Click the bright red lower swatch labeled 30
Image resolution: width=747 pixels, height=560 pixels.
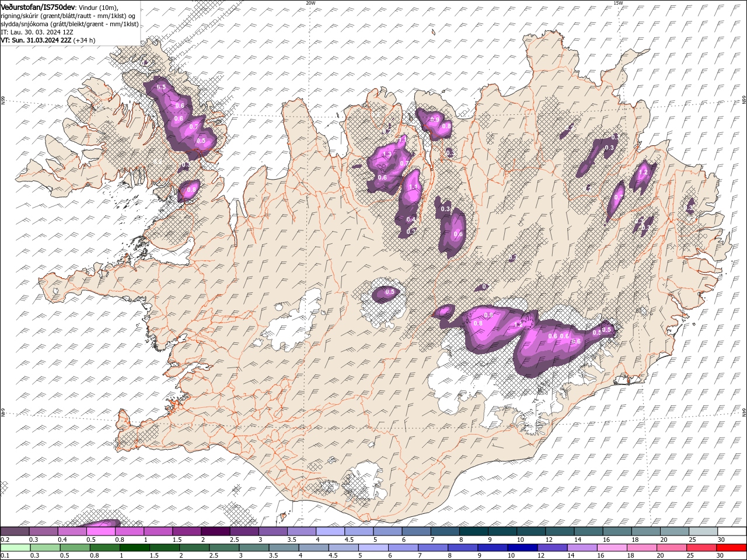pos(731,548)
